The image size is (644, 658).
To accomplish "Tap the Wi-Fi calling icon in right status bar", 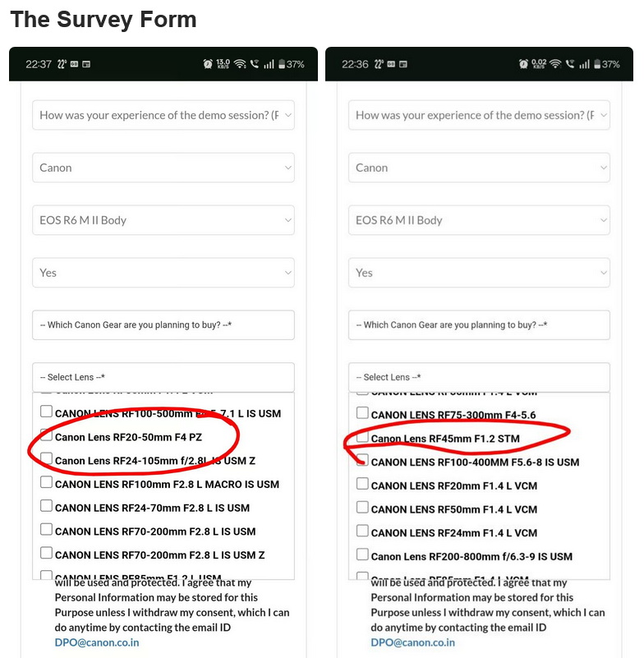I will click(x=570, y=64).
